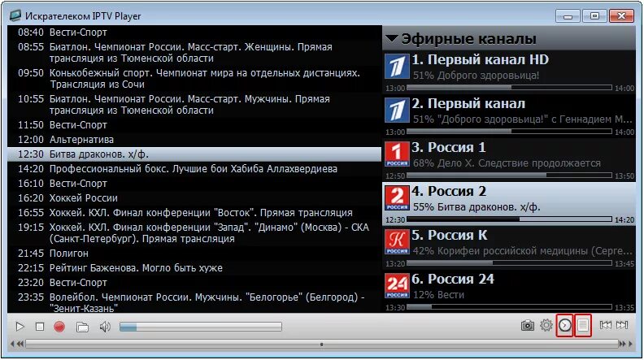Switch to the previous channel button
Image resolution: width=644 pixels, height=360 pixels.
click(606, 325)
